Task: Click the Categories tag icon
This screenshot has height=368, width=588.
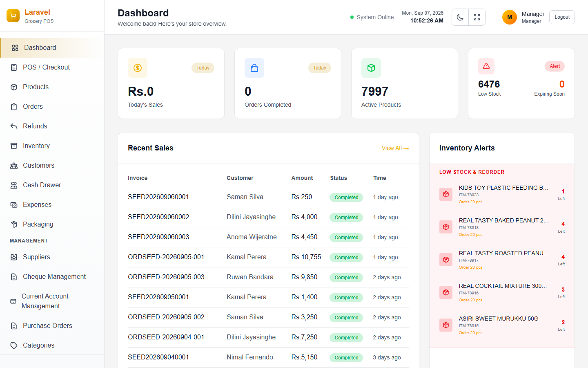Action: click(14, 346)
